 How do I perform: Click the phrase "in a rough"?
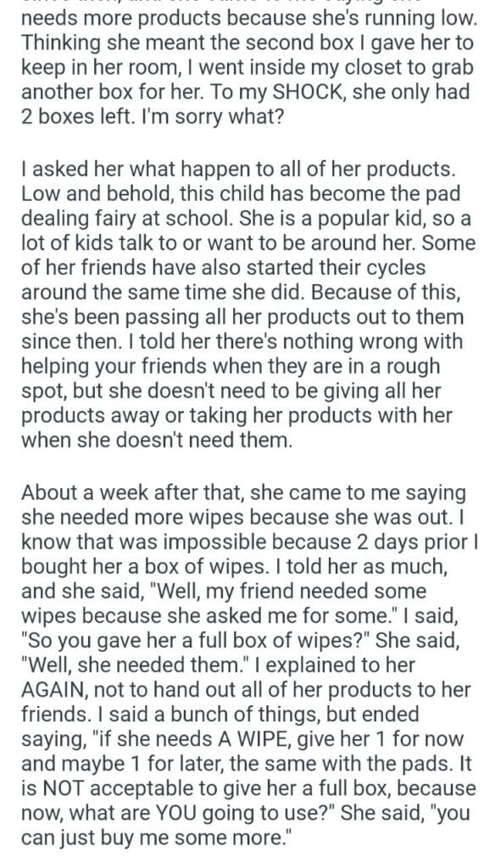[399, 366]
